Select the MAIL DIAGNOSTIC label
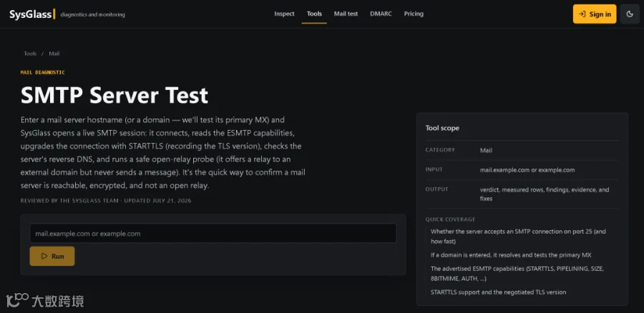 coord(43,73)
